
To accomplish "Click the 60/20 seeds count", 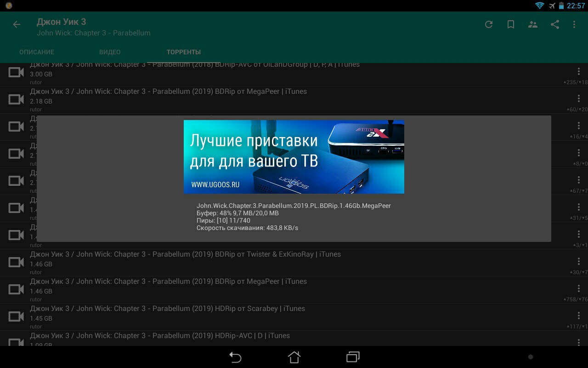I will tap(577, 109).
